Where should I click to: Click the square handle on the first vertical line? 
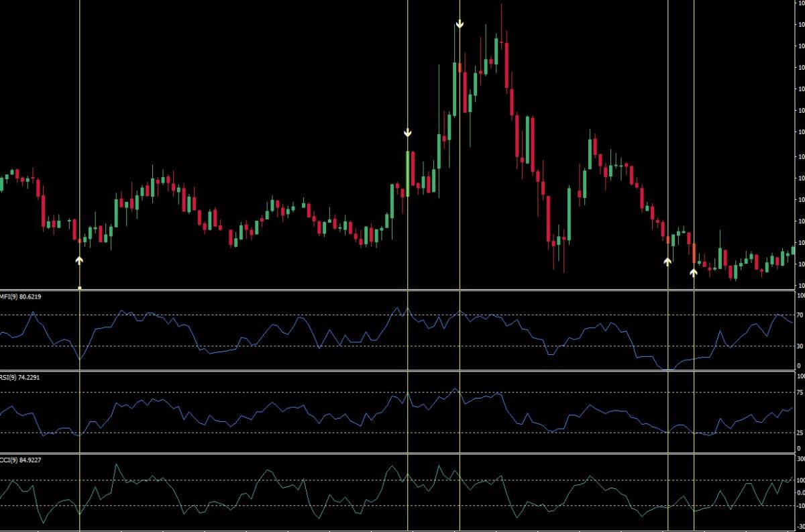80,288
